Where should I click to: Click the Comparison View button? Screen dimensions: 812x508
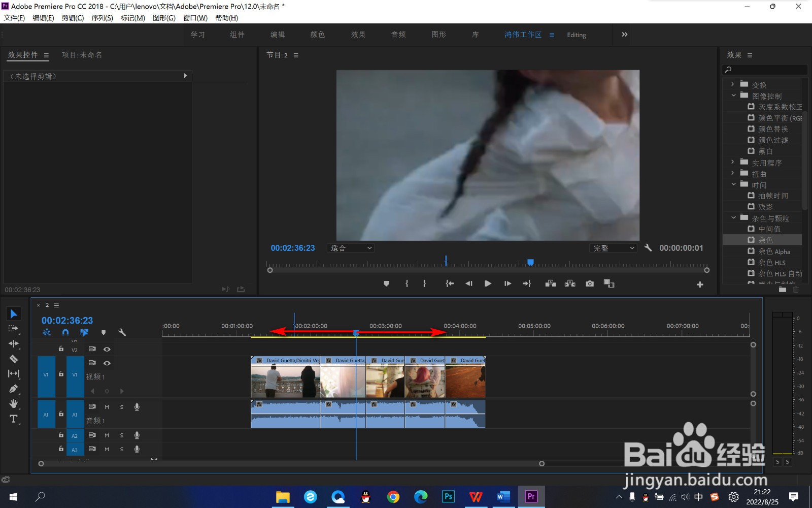[x=609, y=283]
